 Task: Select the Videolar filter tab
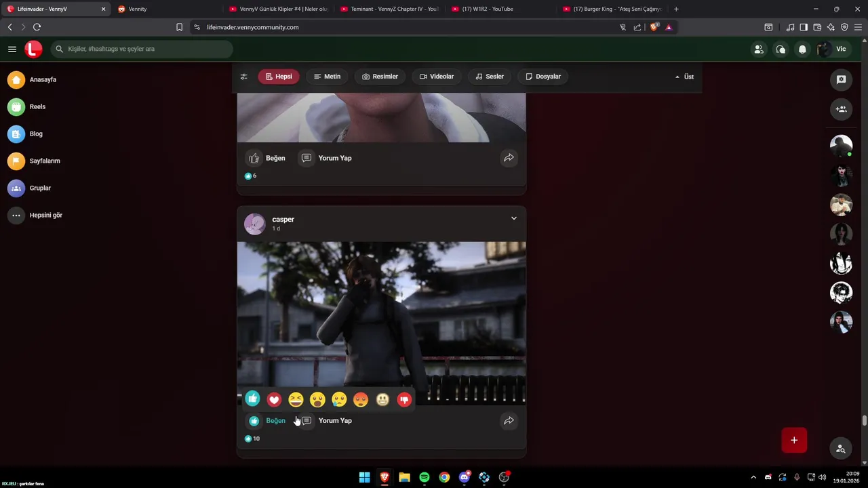(x=437, y=77)
